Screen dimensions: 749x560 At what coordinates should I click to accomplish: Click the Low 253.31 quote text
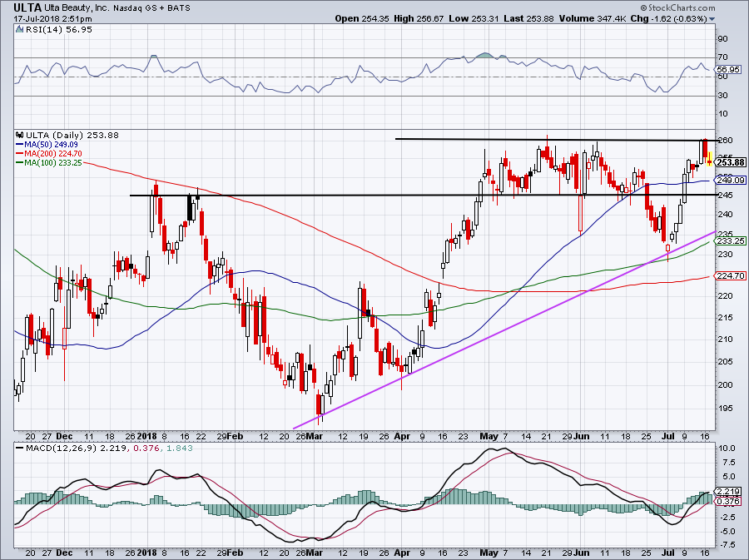474,18
